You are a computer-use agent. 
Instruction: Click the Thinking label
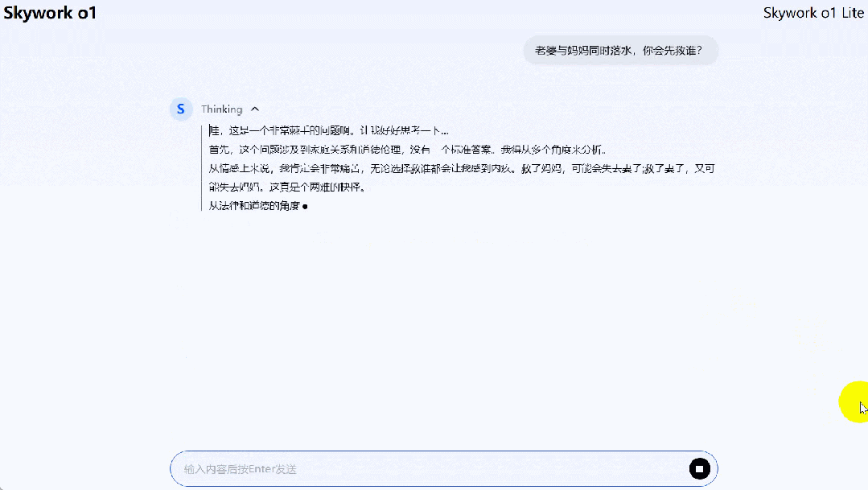221,109
